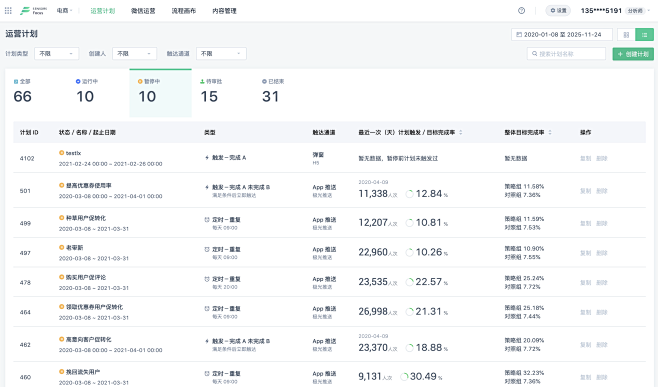The width and height of the screenshot is (658, 387).
Task: Click 删除 action for plan 501
Action: click(x=602, y=191)
